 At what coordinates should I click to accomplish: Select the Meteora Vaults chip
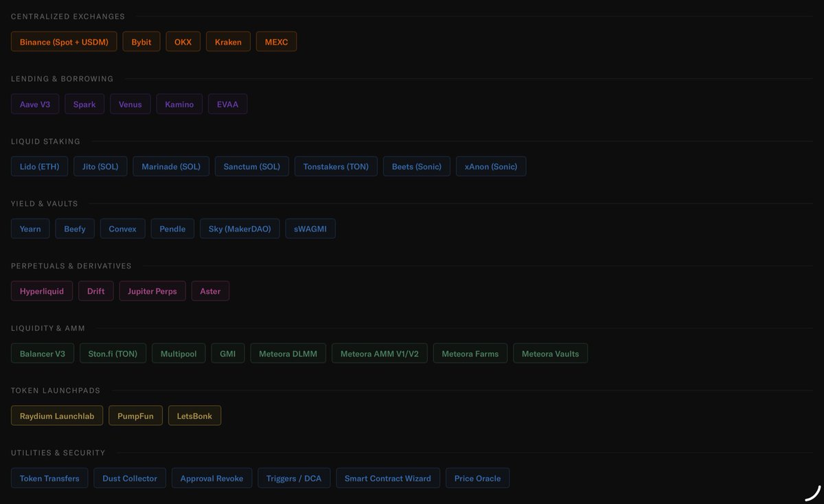550,354
